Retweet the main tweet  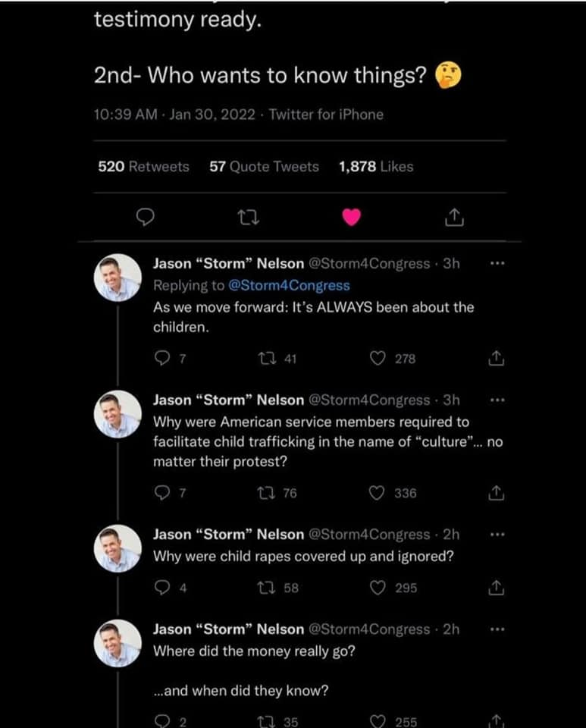pyautogui.click(x=248, y=218)
